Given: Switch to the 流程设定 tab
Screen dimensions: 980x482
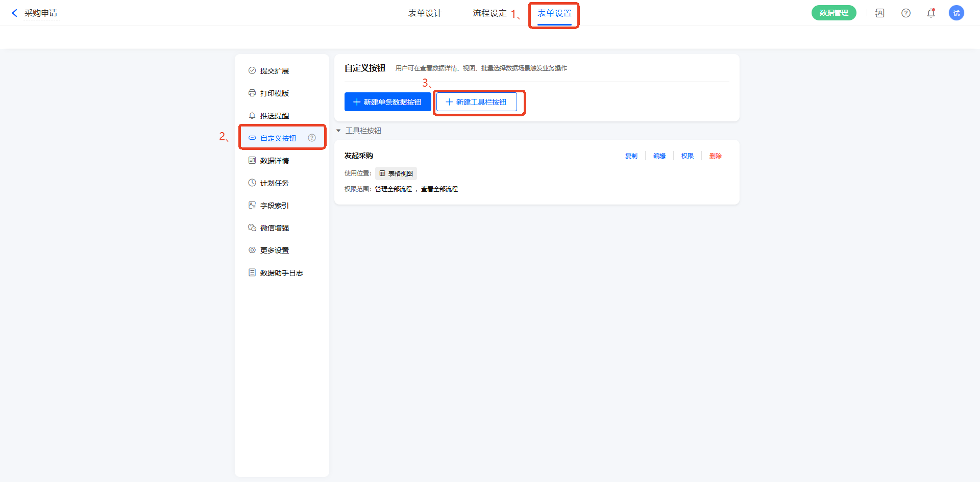Looking at the screenshot, I should [489, 13].
